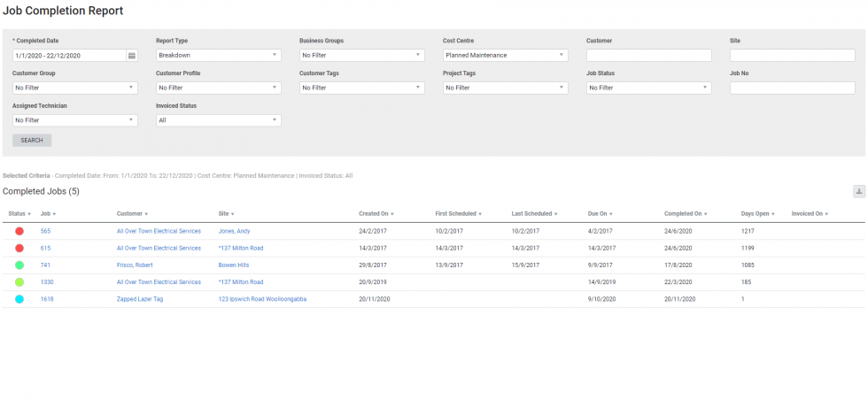Open the Completed Date calendar picker icon

click(132, 56)
